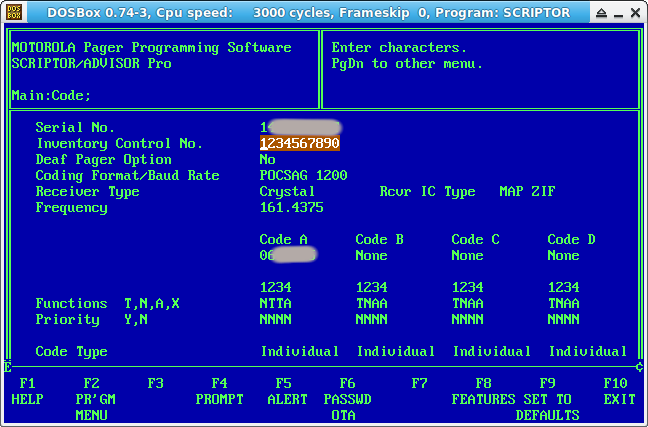Close the DOSBox window

pos(636,13)
